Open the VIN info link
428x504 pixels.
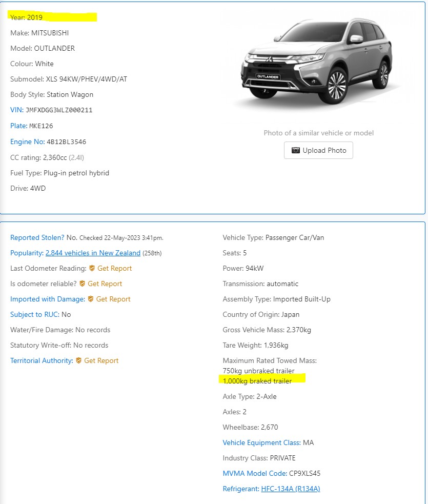[x=17, y=110]
